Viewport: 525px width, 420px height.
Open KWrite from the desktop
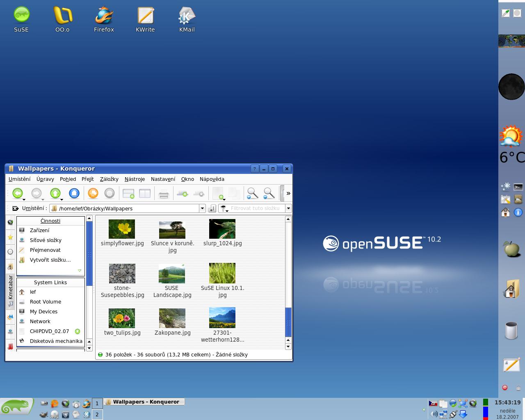(x=145, y=19)
